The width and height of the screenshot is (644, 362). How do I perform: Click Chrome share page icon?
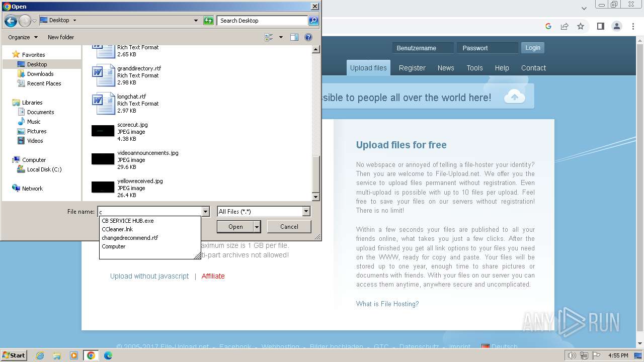(565, 26)
